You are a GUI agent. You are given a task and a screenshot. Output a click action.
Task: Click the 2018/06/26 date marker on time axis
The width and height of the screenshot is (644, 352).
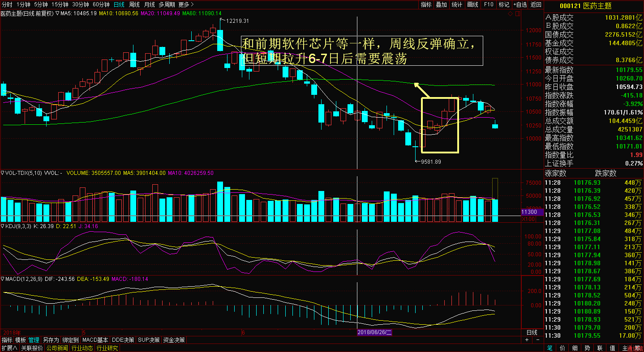tap(374, 332)
